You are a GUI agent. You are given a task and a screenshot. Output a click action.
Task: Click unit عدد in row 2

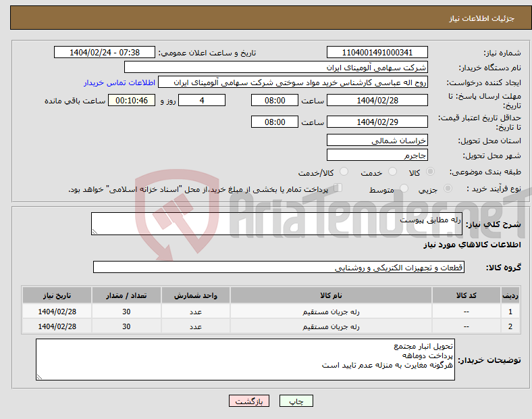[x=196, y=326]
